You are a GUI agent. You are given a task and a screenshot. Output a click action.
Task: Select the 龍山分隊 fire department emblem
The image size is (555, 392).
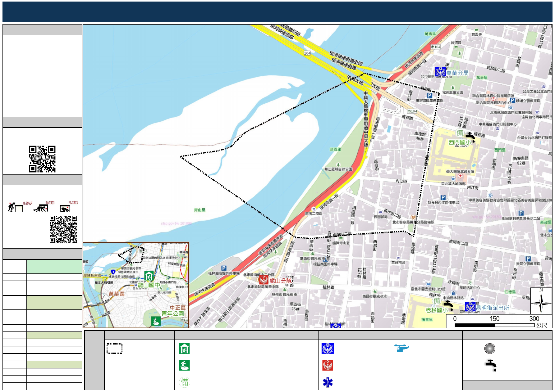264,280
